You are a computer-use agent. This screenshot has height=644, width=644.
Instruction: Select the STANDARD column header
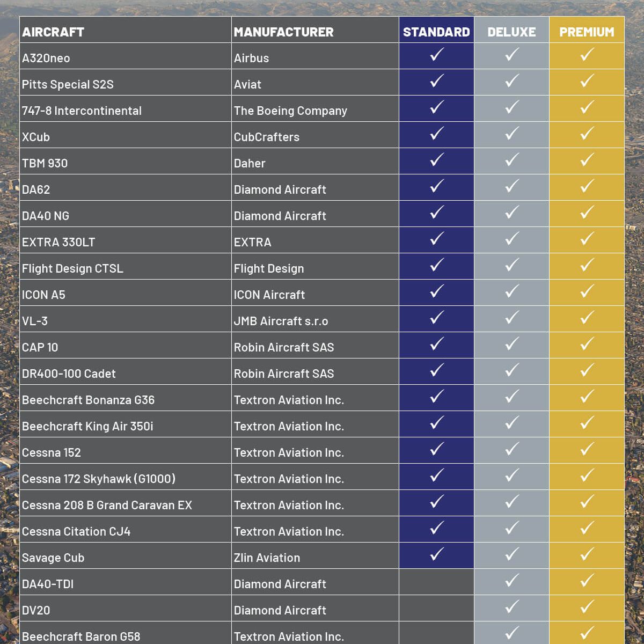436,32
